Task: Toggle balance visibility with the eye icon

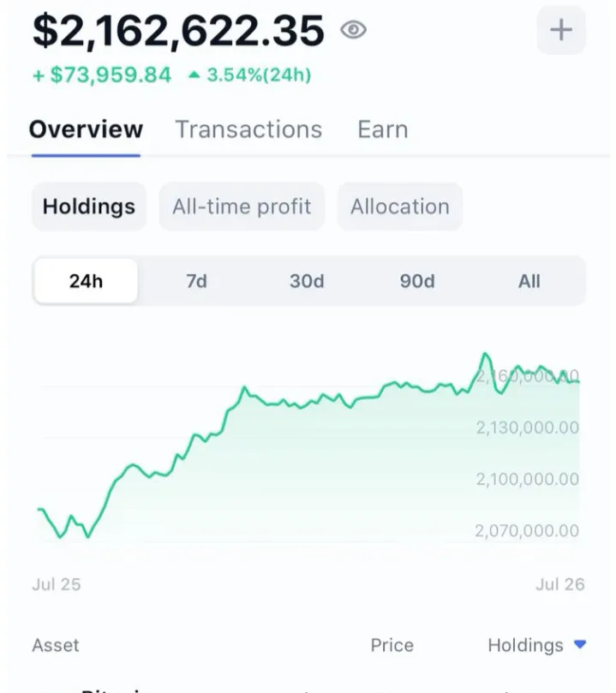Action: tap(353, 31)
